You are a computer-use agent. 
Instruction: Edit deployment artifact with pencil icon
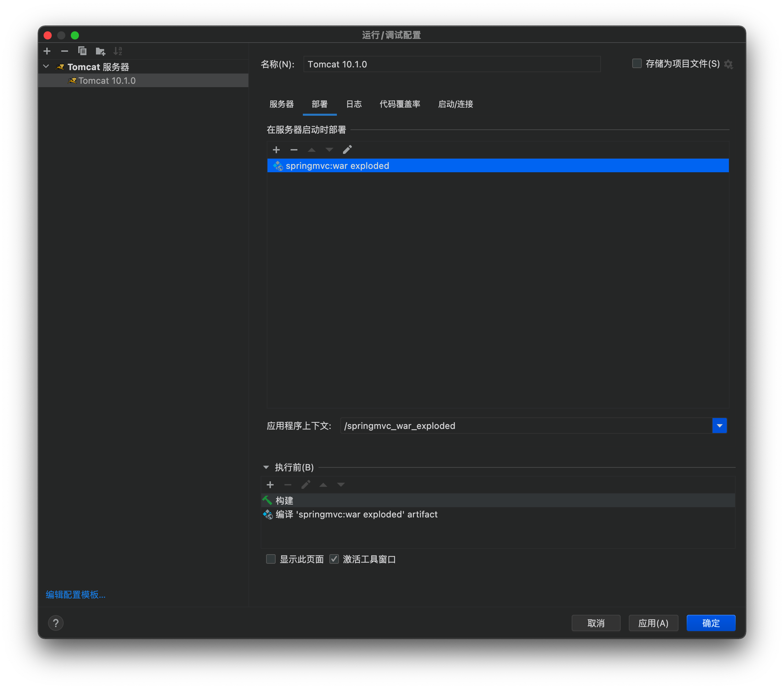pyautogui.click(x=347, y=150)
